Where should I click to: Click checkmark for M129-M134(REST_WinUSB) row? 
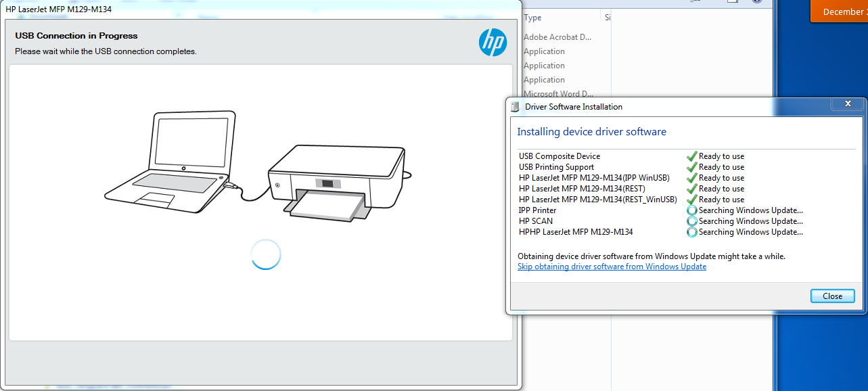tap(691, 200)
